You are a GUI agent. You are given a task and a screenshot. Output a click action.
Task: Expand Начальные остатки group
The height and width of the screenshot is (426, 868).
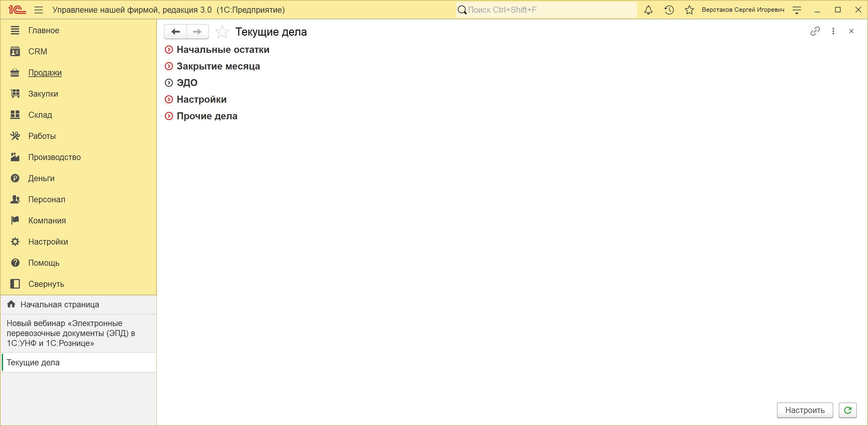pyautogui.click(x=169, y=50)
